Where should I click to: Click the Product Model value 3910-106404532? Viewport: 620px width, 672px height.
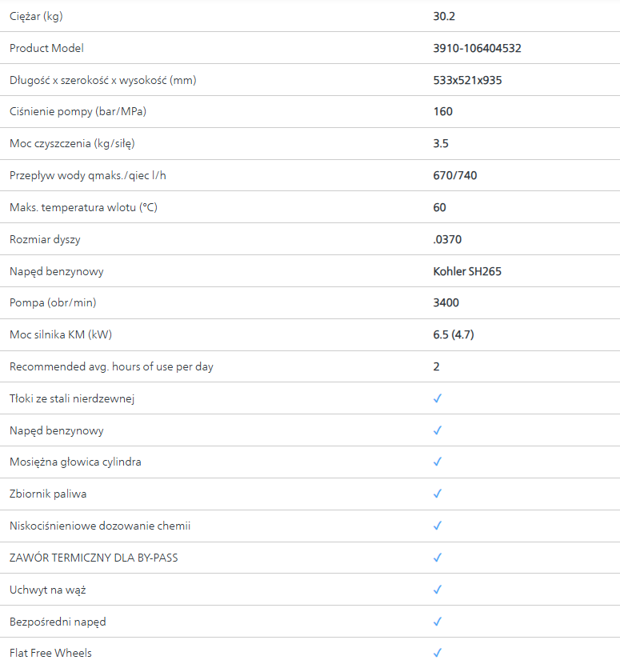(x=477, y=48)
